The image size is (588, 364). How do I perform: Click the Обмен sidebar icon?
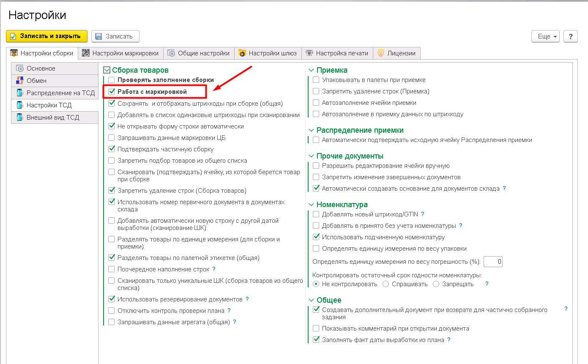pos(19,80)
